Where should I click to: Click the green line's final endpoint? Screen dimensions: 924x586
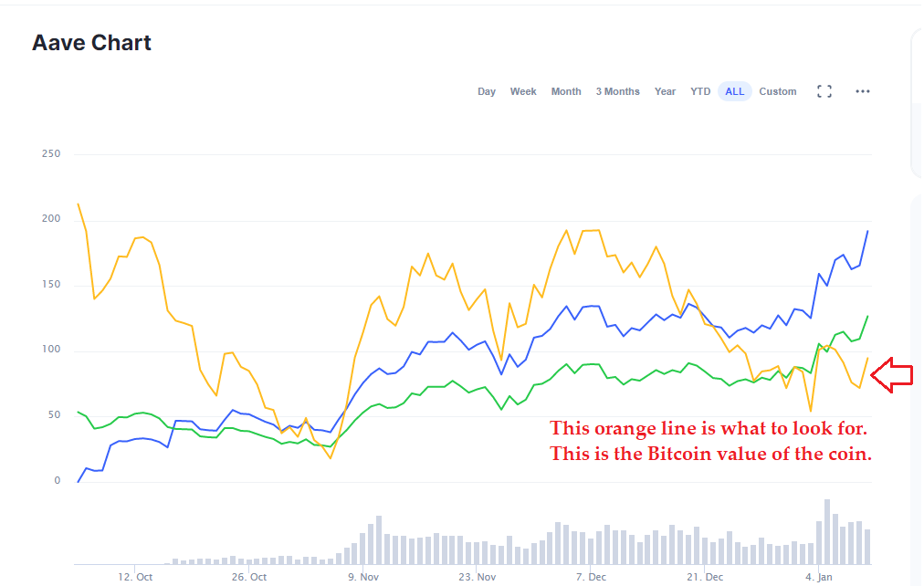pyautogui.click(x=867, y=316)
